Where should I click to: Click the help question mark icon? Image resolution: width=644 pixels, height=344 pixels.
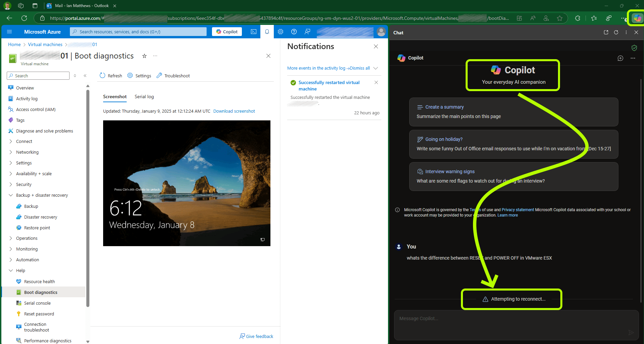pos(294,32)
